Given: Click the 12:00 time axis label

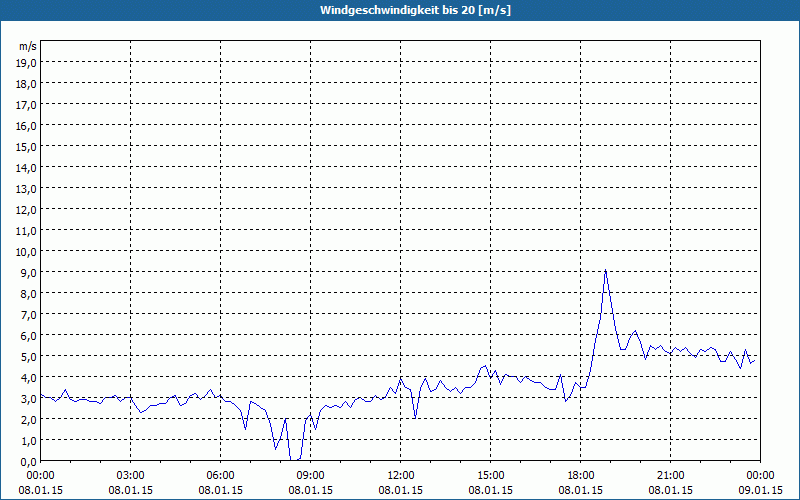Looking at the screenshot, I should click(x=401, y=476).
